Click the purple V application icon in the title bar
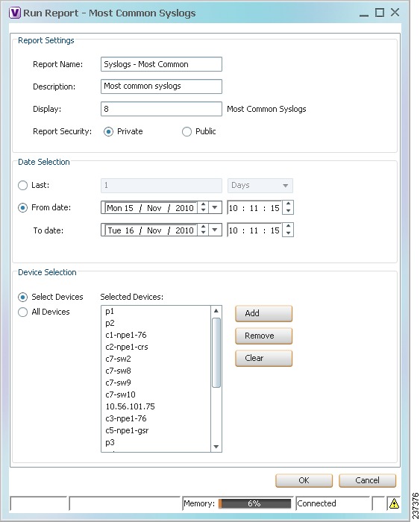Screen dimensions: 420x522 [x=15, y=13]
